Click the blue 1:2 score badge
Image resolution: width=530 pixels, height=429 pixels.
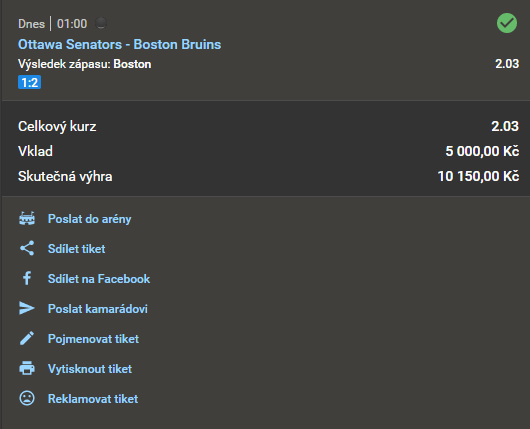pos(29,82)
